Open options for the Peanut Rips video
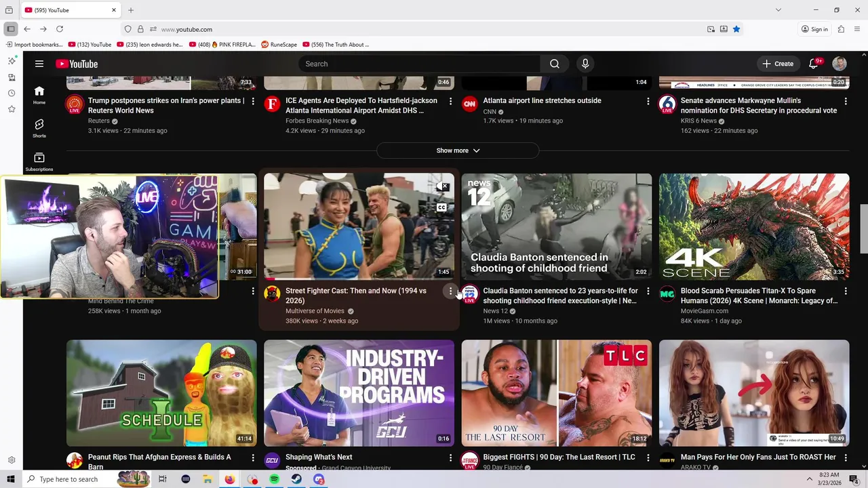 [x=253, y=458]
